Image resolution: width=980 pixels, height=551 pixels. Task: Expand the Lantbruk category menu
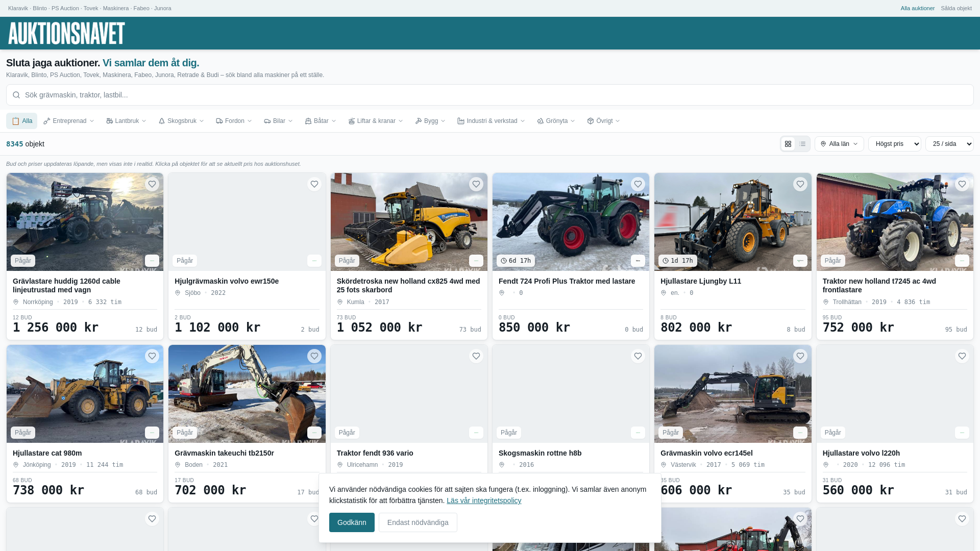tap(127, 121)
